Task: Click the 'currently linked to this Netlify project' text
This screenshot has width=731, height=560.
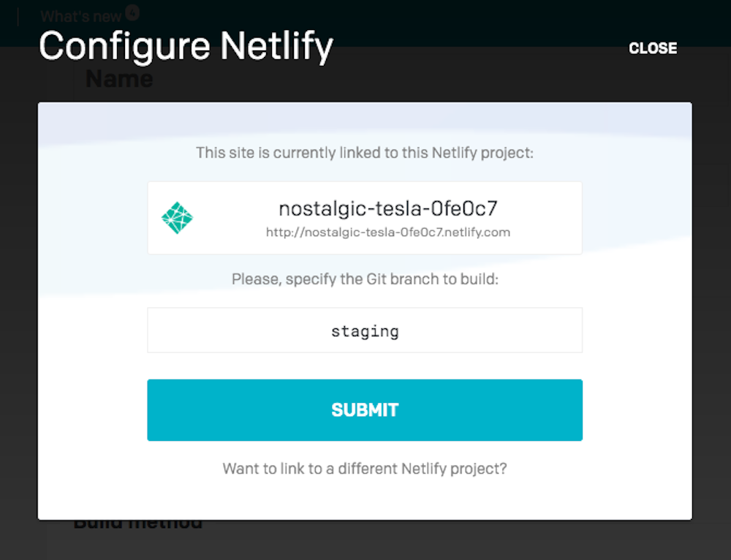Action: coord(365,153)
